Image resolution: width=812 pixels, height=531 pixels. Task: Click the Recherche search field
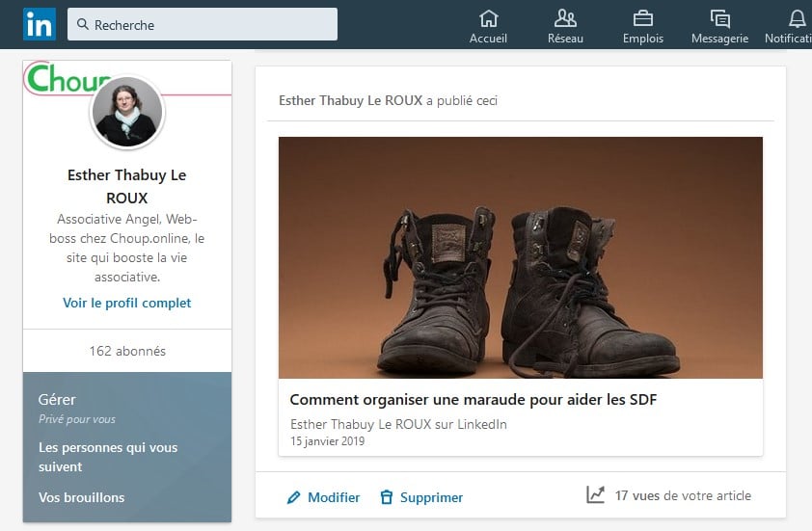[202, 24]
